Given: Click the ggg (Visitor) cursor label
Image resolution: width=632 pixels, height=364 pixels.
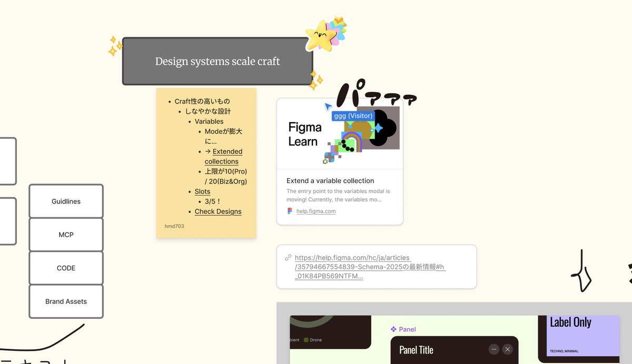Looking at the screenshot, I should click(353, 116).
